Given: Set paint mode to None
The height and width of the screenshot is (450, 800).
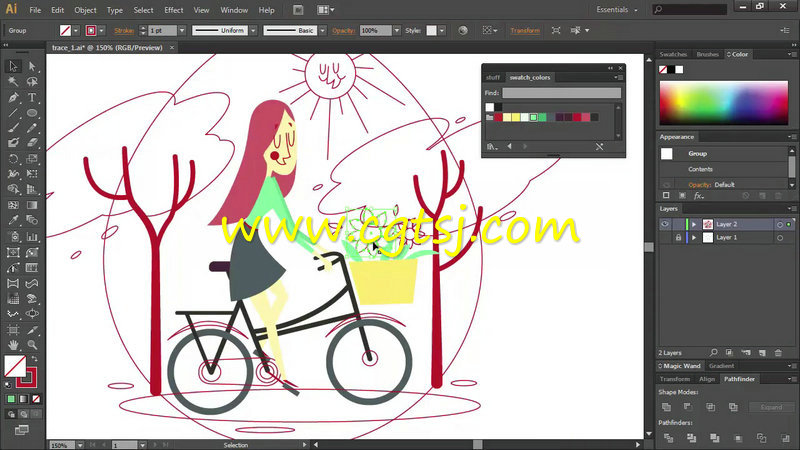Looking at the screenshot, I should 36,399.
